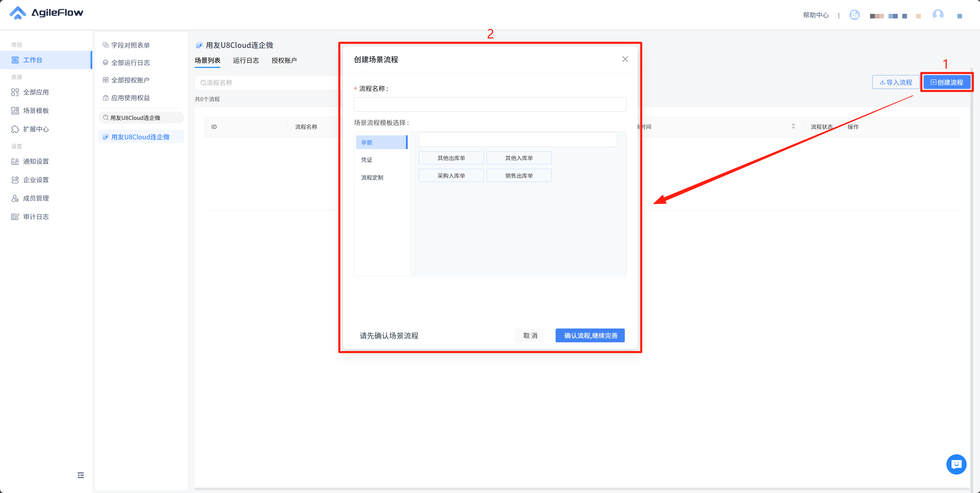Click 确认流程,继续完善 button

(x=590, y=335)
